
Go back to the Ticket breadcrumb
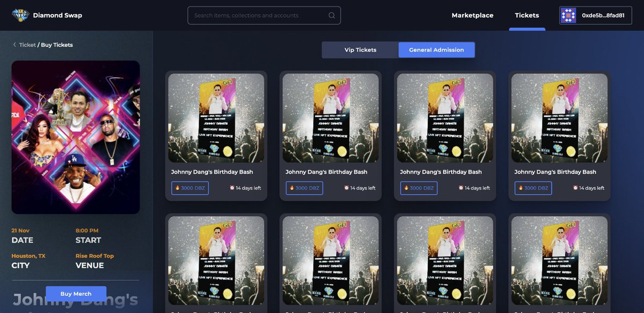coord(27,45)
